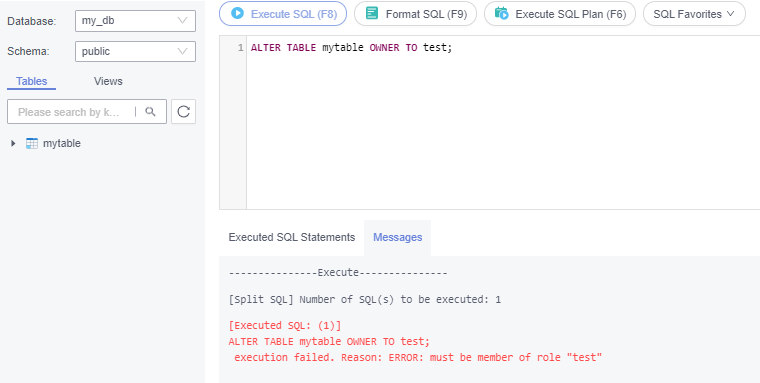Switch to the Views tab
760x383 pixels.
pyautogui.click(x=108, y=81)
